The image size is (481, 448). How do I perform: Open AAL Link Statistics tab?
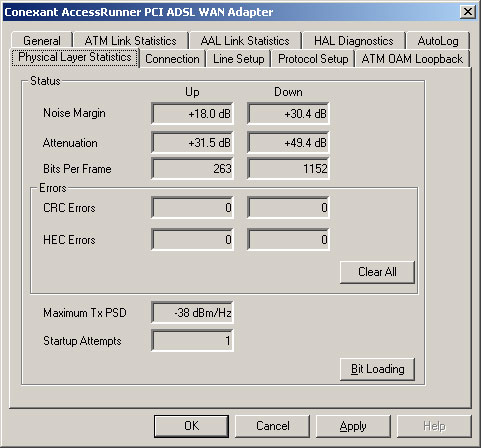click(x=245, y=40)
